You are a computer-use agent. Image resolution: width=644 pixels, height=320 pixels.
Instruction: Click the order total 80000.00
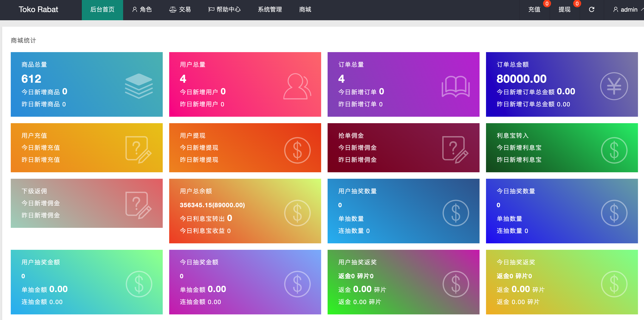(522, 79)
